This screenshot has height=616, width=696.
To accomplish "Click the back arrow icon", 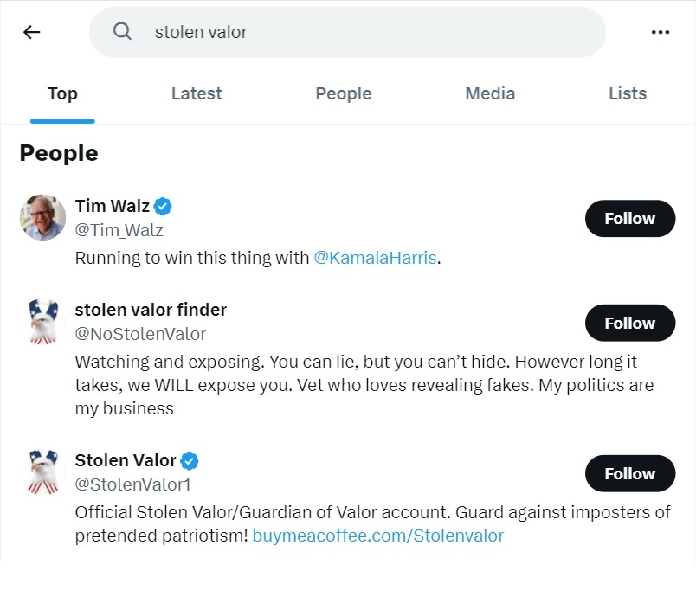I will click(32, 32).
